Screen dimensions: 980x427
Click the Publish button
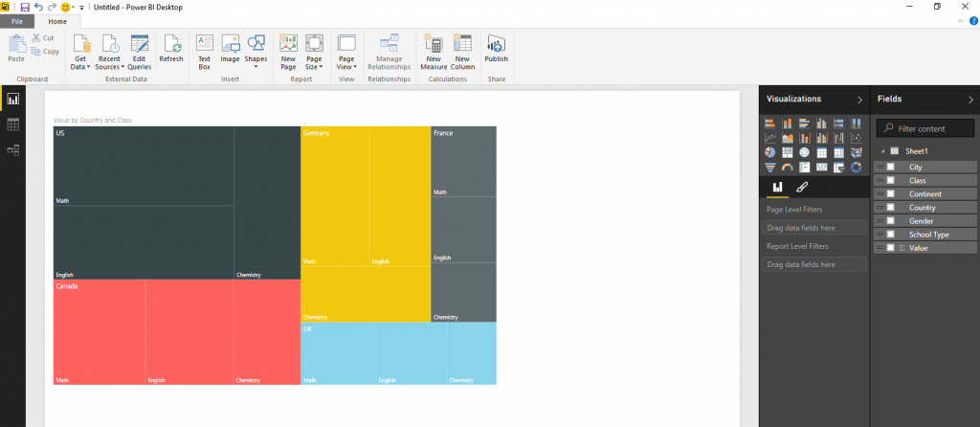pos(497,48)
